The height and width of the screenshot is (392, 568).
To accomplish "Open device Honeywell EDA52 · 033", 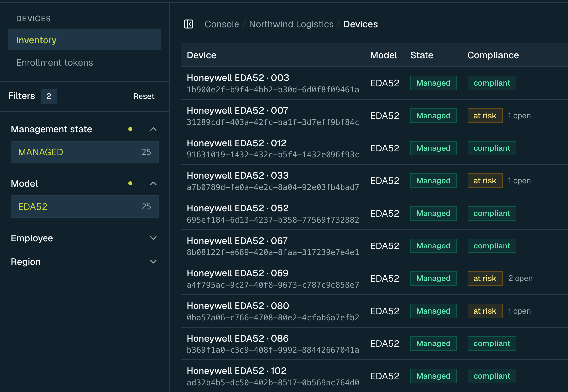I will pos(237,175).
